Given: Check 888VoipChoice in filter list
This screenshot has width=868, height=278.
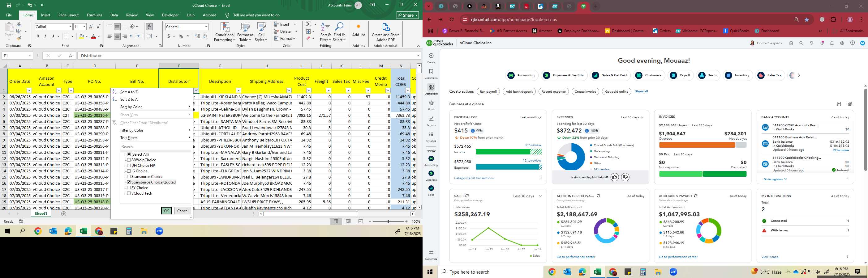Looking at the screenshot, I should (129, 160).
